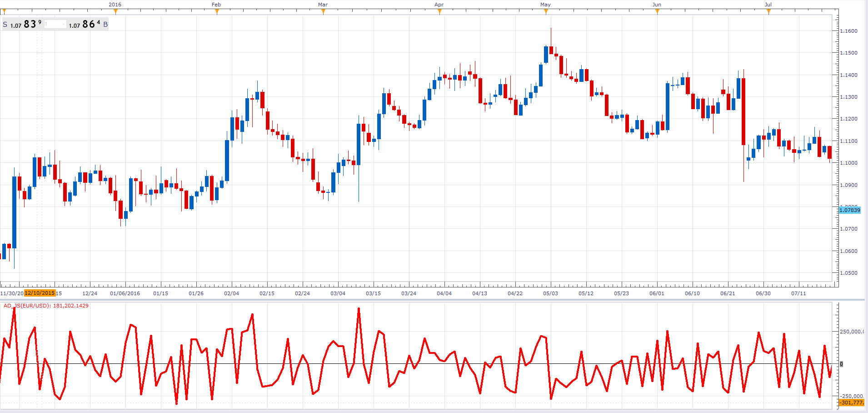Viewport: 868px width, 413px height.
Task: Click the AD_JS(EUR/USD) indicator label
Action: coord(46,306)
